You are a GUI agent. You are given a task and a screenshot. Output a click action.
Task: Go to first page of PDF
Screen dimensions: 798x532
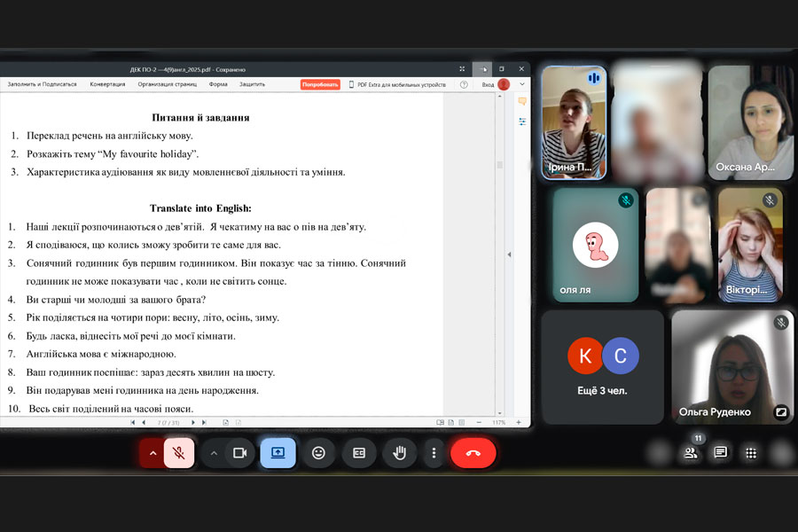pyautogui.click(x=133, y=423)
